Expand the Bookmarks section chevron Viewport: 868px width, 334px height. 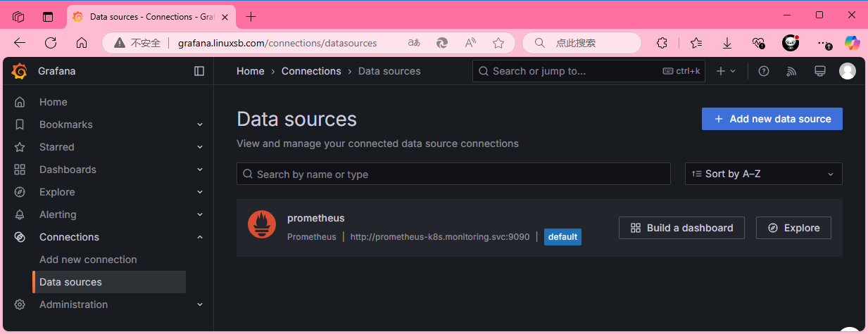200,124
